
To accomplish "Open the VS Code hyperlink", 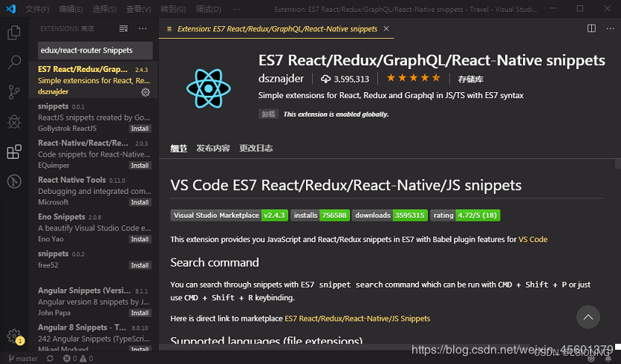I will pyautogui.click(x=533, y=239).
